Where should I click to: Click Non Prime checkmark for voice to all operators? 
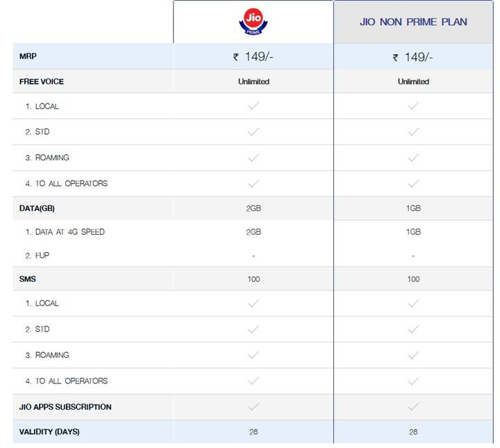pos(413,183)
